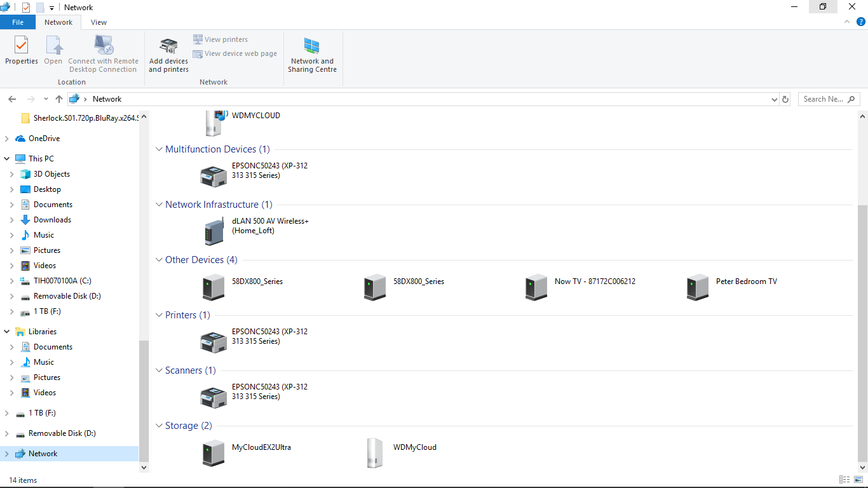The height and width of the screenshot is (488, 868).
Task: Select Desktop under This PC
Action: 47,189
